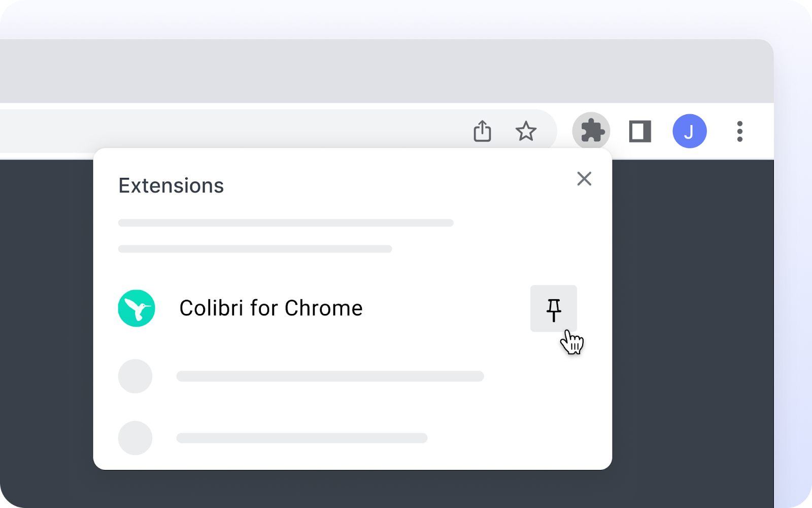Click the first placeholder extension name bar
The height and width of the screenshot is (508, 812).
[330, 376]
